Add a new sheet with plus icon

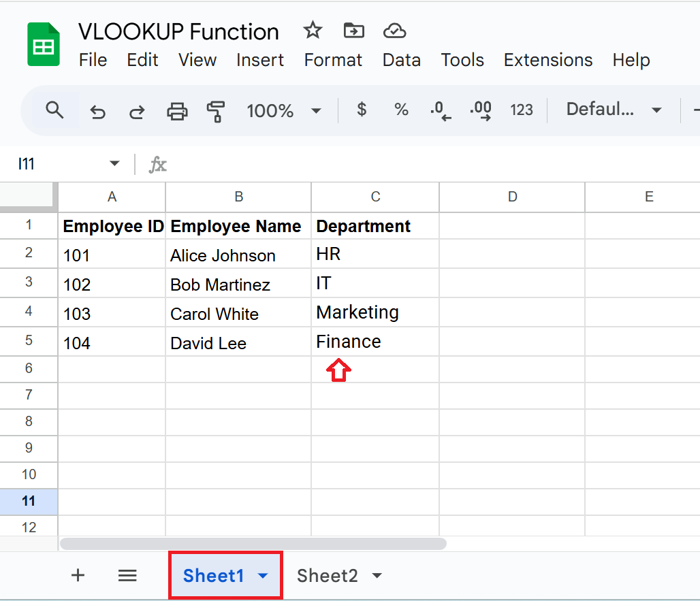click(78, 575)
